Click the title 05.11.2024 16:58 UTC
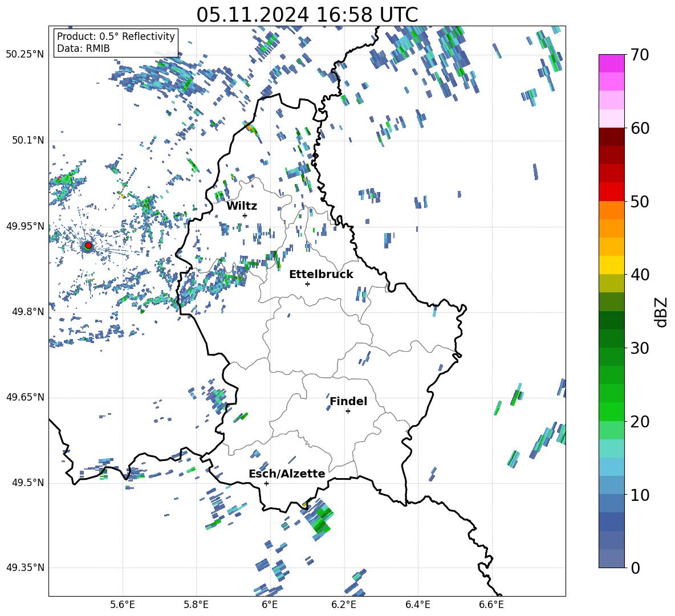 pos(307,15)
